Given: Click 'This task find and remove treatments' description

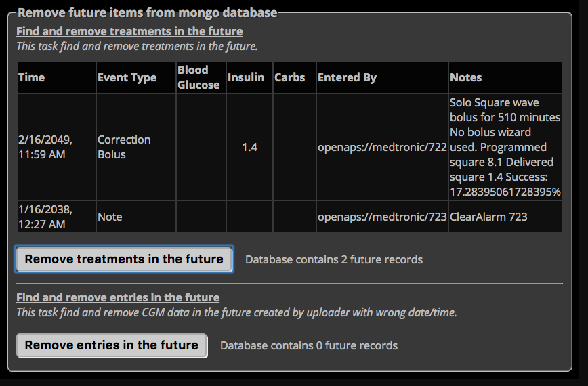Looking at the screenshot, I should click(137, 47).
